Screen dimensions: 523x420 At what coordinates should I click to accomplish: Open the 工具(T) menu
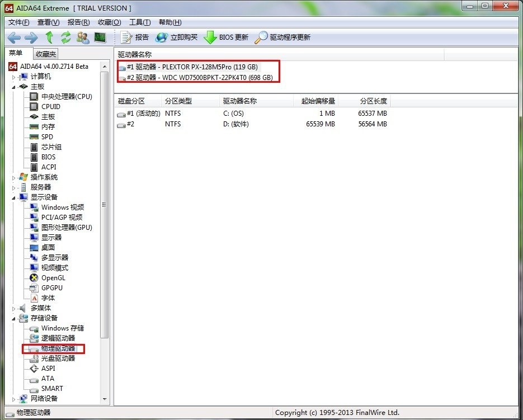(140, 22)
